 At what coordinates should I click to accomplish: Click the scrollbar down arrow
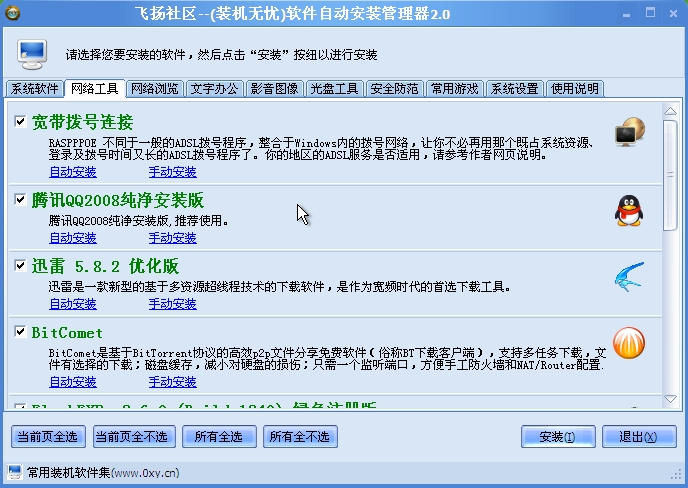670,399
